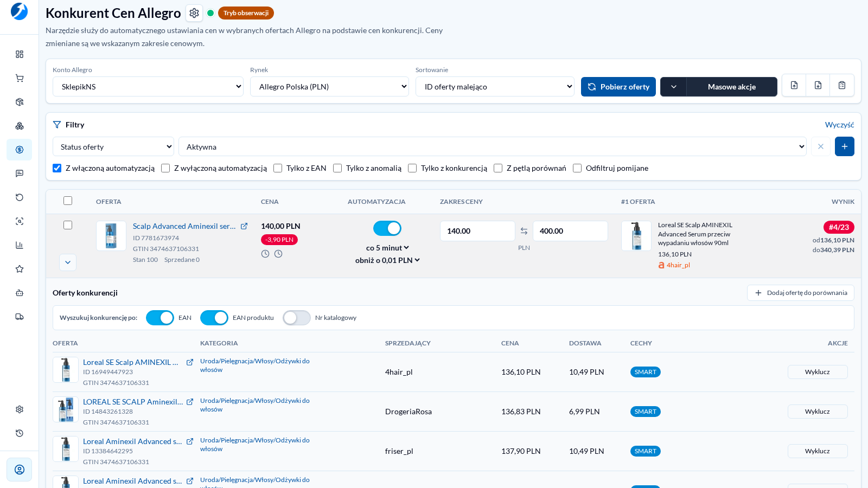The height and width of the screenshot is (488, 868).
Task: Uncheck 'Z włączoną automatyzacją' checkbox
Action: [57, 168]
